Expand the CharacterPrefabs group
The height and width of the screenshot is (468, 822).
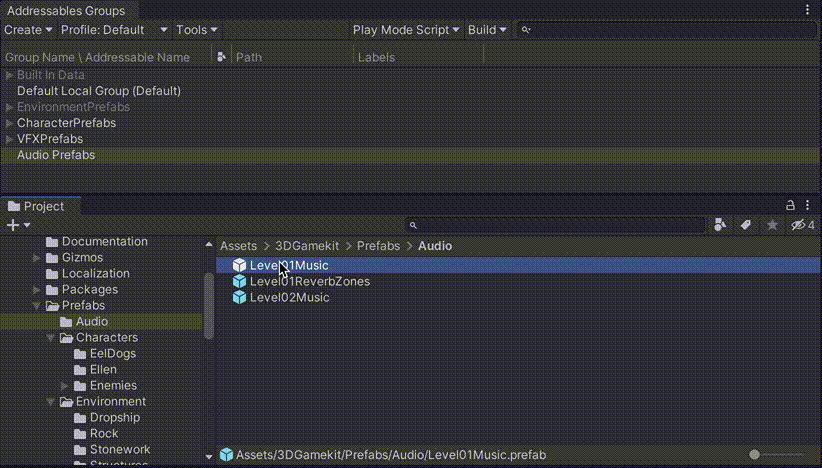click(9, 123)
